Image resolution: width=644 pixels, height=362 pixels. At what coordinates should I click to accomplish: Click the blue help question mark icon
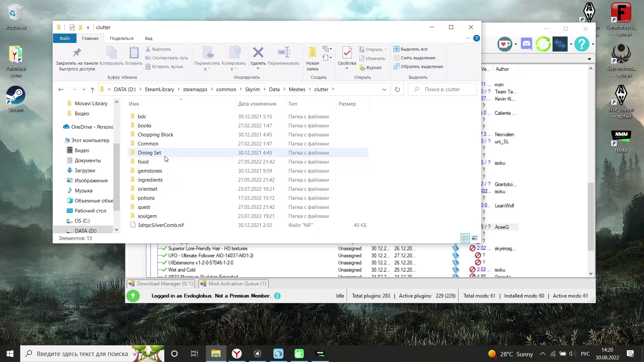point(476,38)
